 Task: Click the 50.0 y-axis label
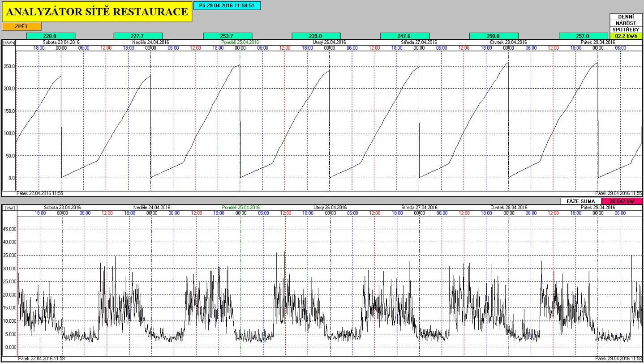point(11,156)
